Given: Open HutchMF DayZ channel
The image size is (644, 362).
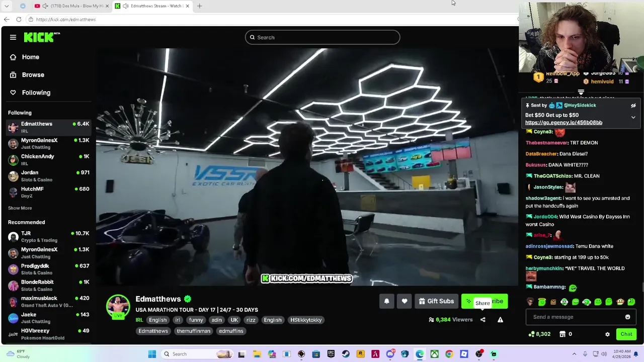Looking at the screenshot, I should click(49, 192).
